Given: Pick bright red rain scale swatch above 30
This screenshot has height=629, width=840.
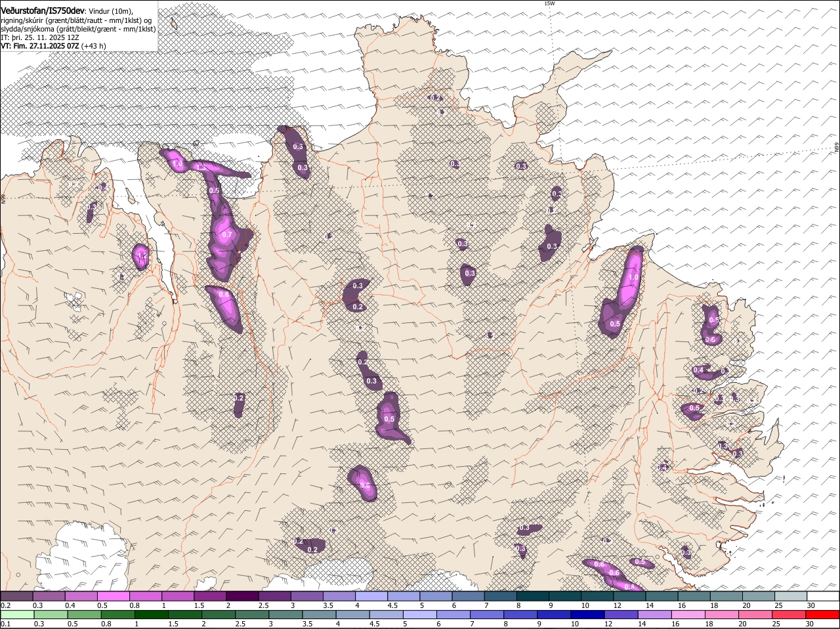Looking at the screenshot, I should [823, 615].
